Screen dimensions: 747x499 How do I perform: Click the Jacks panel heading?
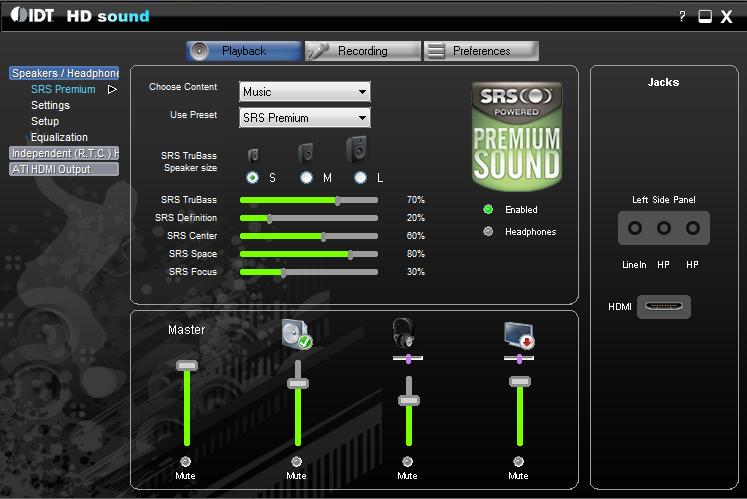663,82
